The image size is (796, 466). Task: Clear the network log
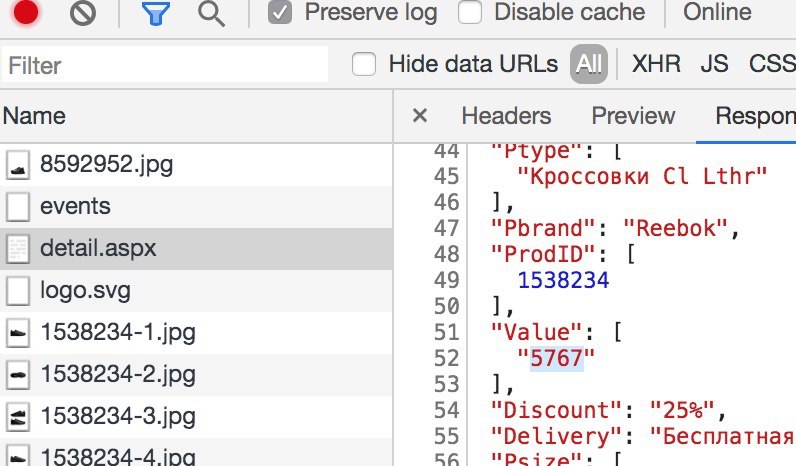tap(83, 13)
